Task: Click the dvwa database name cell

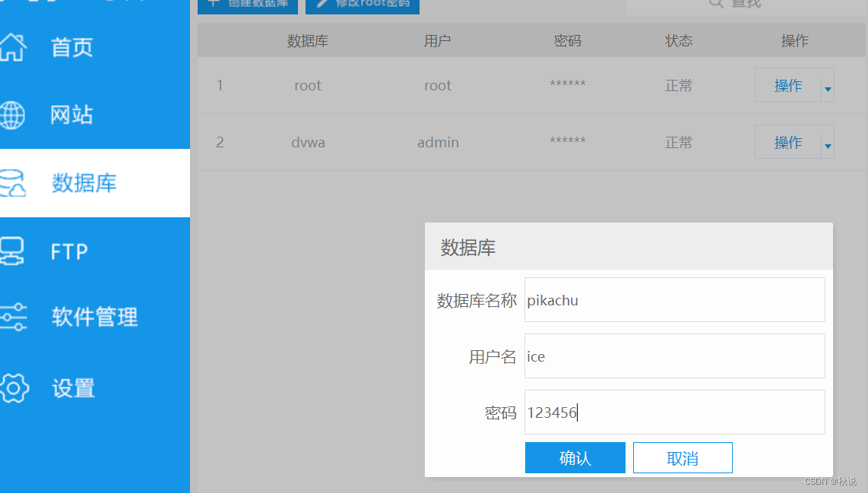Action: coord(308,142)
